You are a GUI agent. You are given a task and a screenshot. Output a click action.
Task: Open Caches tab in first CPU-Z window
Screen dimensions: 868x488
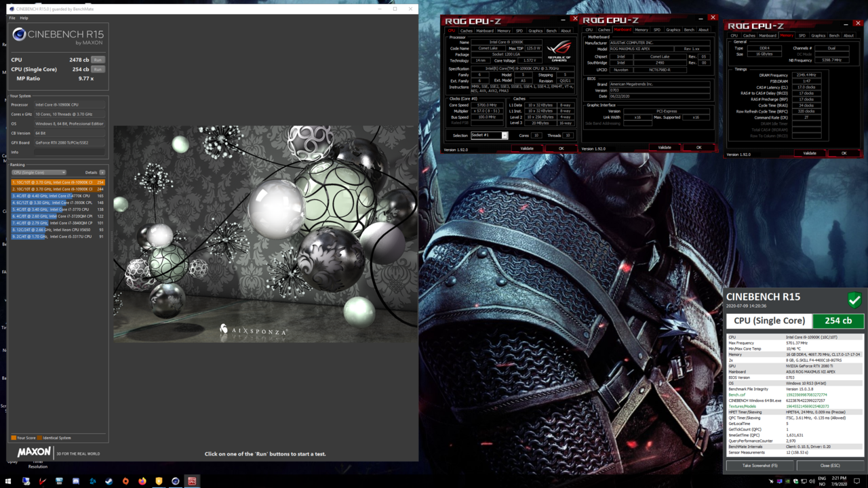[467, 30]
